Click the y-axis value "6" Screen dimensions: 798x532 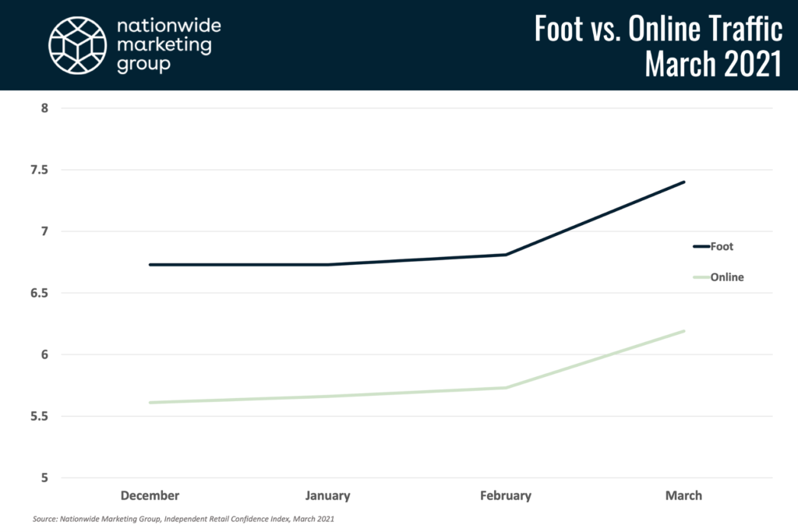44,354
